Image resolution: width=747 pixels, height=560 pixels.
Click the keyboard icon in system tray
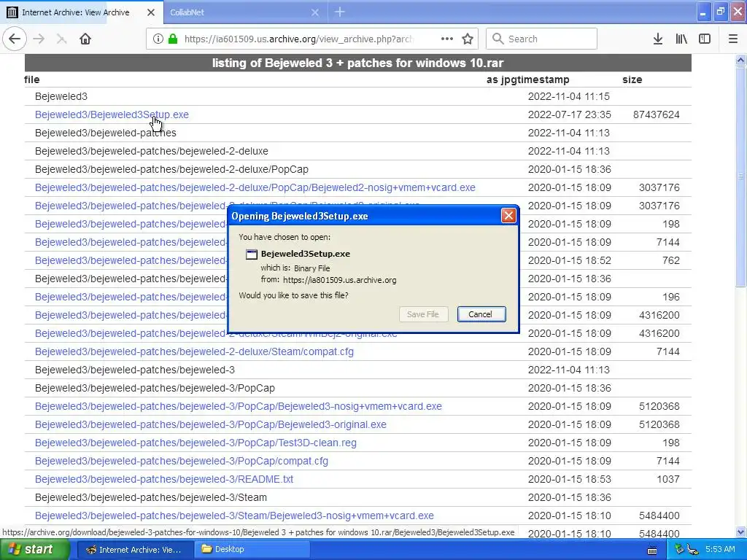(x=652, y=551)
